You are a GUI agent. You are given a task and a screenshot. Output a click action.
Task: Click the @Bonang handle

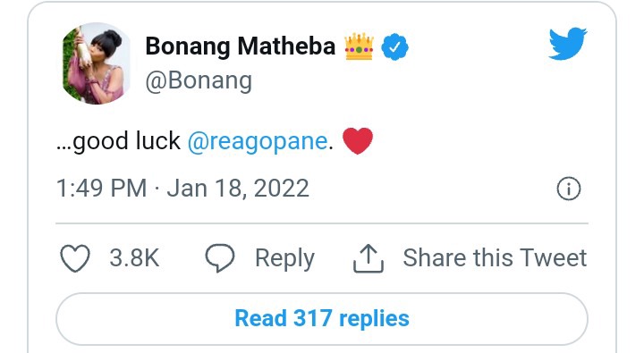point(199,80)
